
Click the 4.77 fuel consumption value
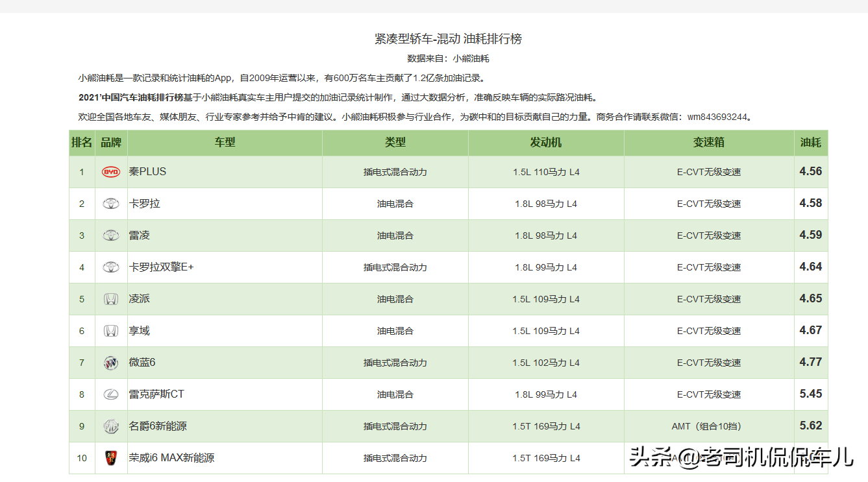pos(811,363)
